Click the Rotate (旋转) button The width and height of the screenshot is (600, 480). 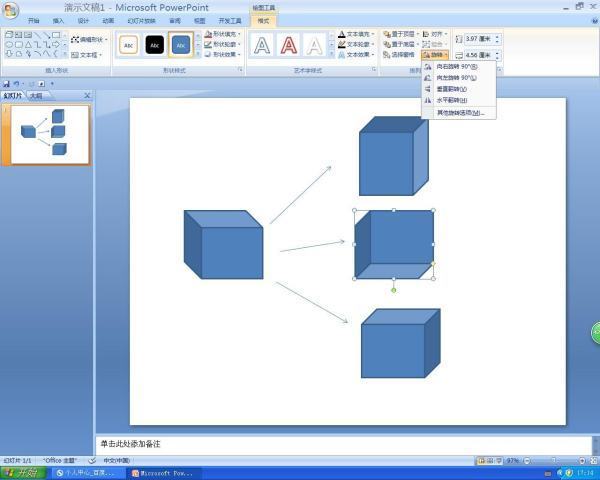pyautogui.click(x=435, y=55)
